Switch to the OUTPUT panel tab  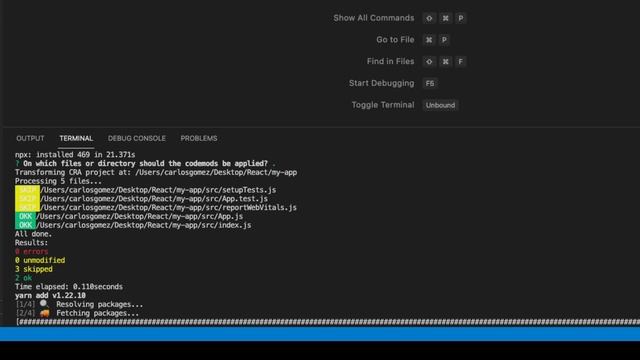coord(30,138)
